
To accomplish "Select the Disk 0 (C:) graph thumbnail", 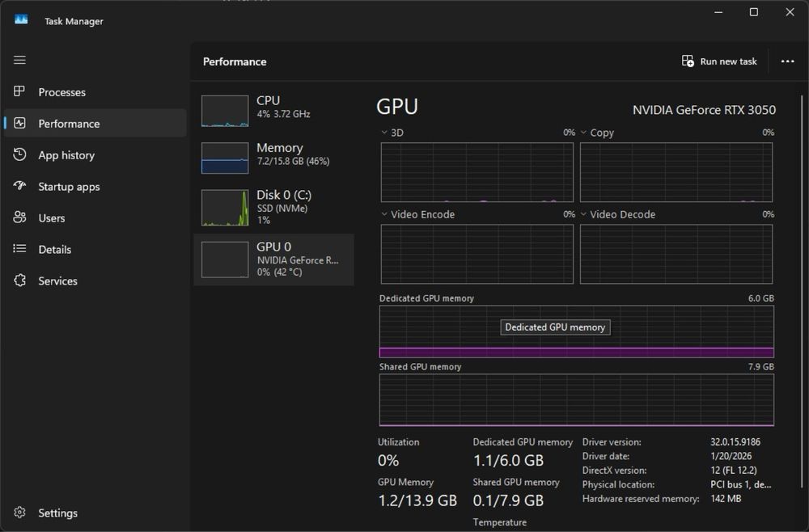I will coord(224,208).
